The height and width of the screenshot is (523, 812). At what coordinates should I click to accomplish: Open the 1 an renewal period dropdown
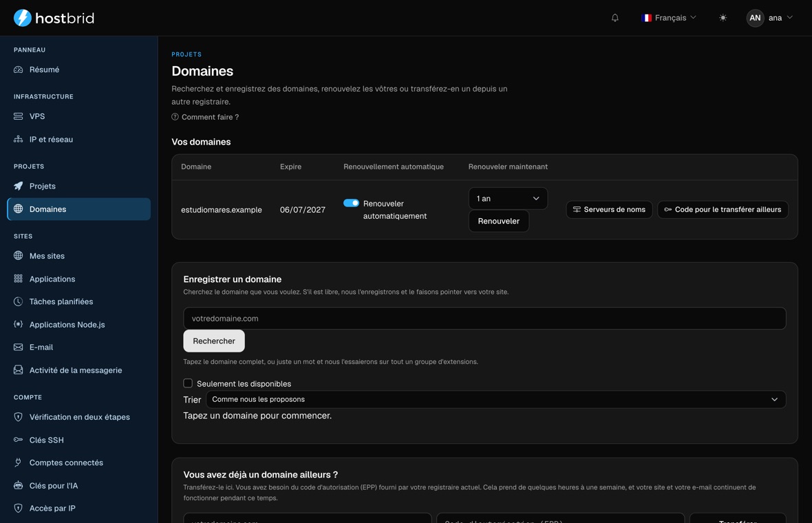508,198
